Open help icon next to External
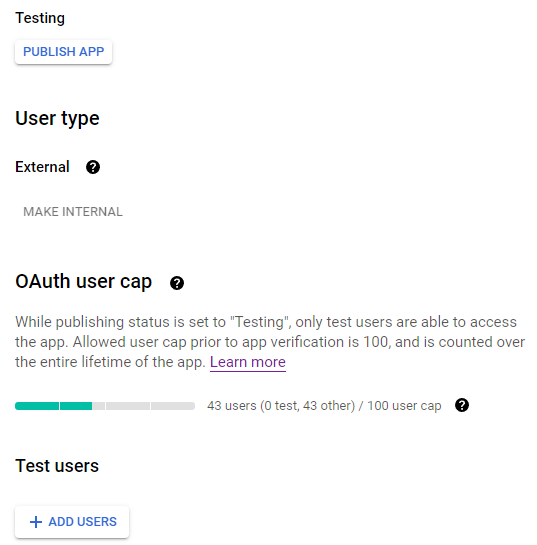Image resolution: width=537 pixels, height=545 pixels. 93,167
